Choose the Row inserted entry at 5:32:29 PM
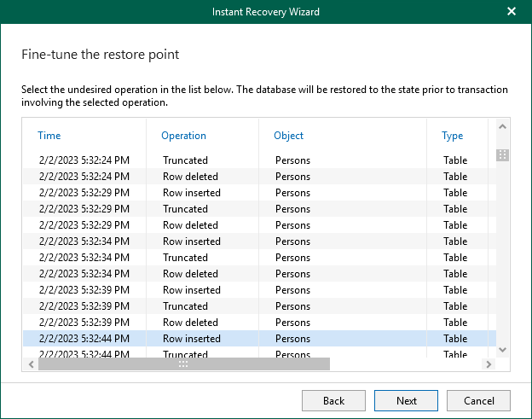Viewport: 532px width, 419px height. coord(191,193)
